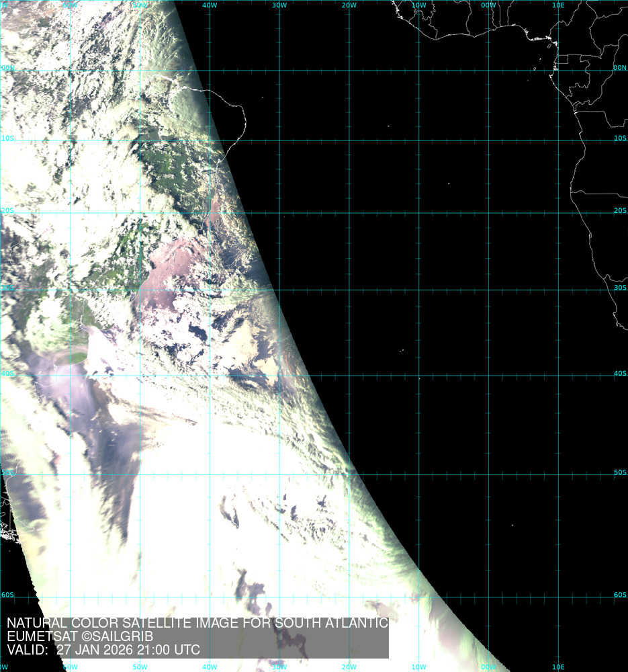Click the 20W longitude label along the top
Screen dimensions: 628x672
(349, 5)
